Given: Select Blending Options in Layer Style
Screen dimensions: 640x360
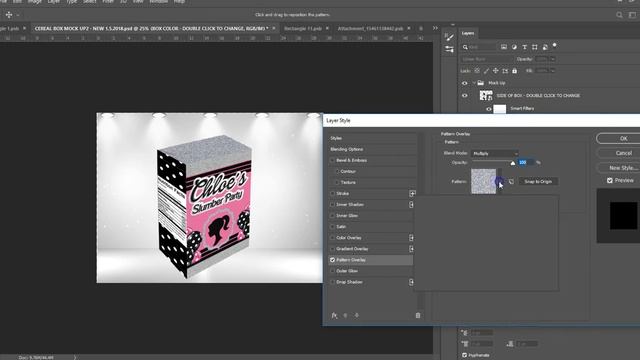Looking at the screenshot, I should 347,149.
